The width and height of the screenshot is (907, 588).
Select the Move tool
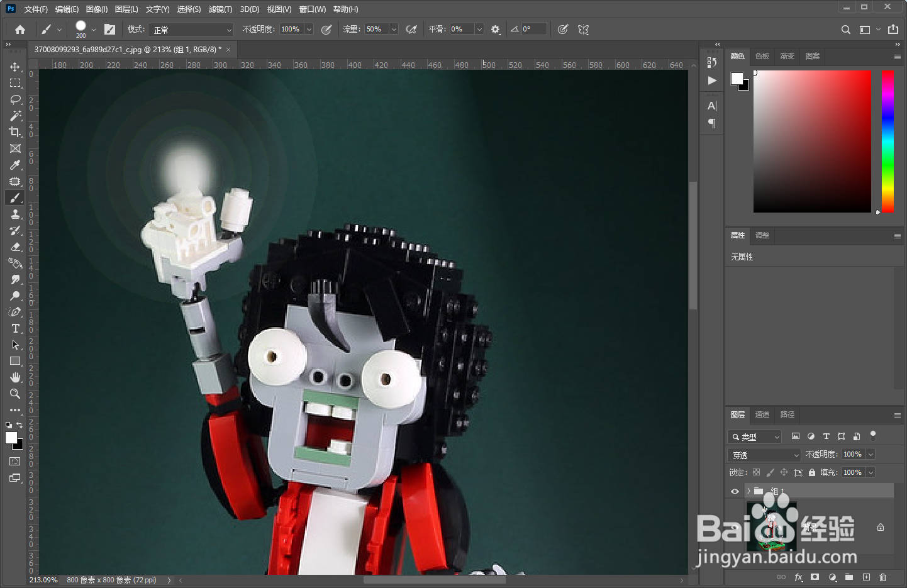click(15, 67)
